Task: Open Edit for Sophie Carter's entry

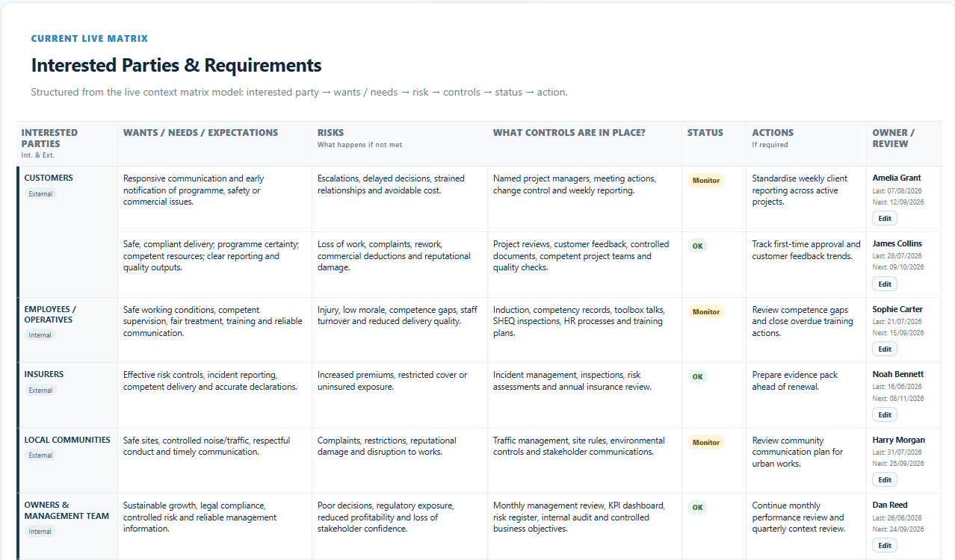Action: coord(885,349)
